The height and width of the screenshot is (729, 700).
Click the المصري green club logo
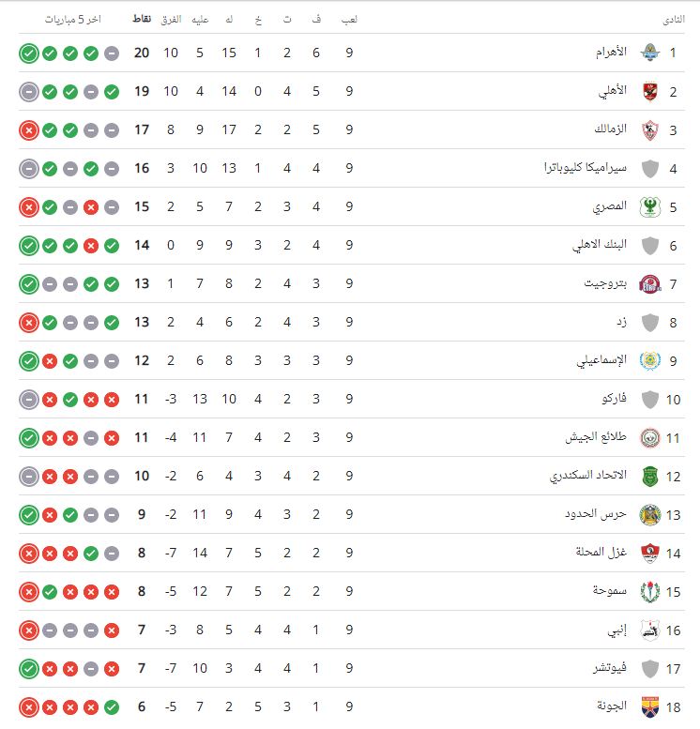click(649, 207)
